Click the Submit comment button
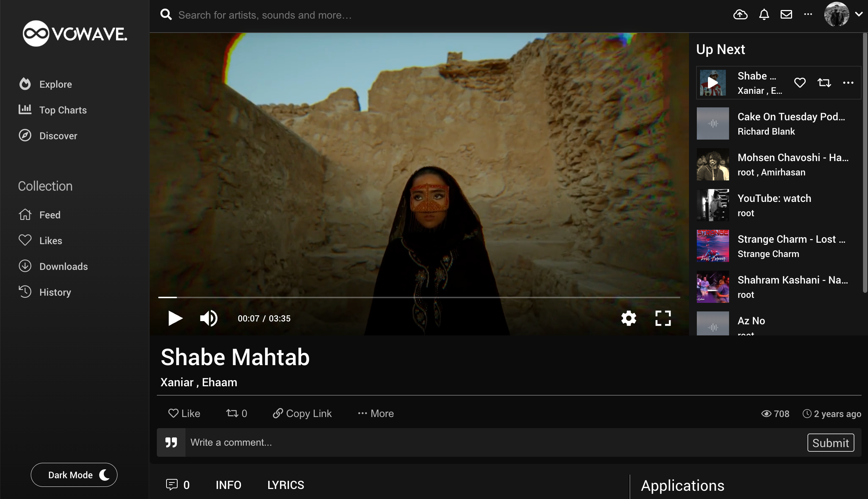 [x=831, y=442]
